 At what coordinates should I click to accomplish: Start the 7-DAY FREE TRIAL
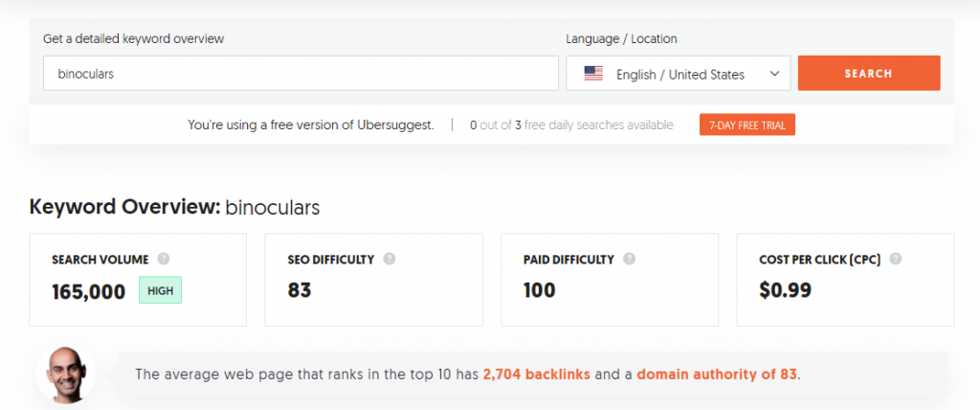[746, 125]
